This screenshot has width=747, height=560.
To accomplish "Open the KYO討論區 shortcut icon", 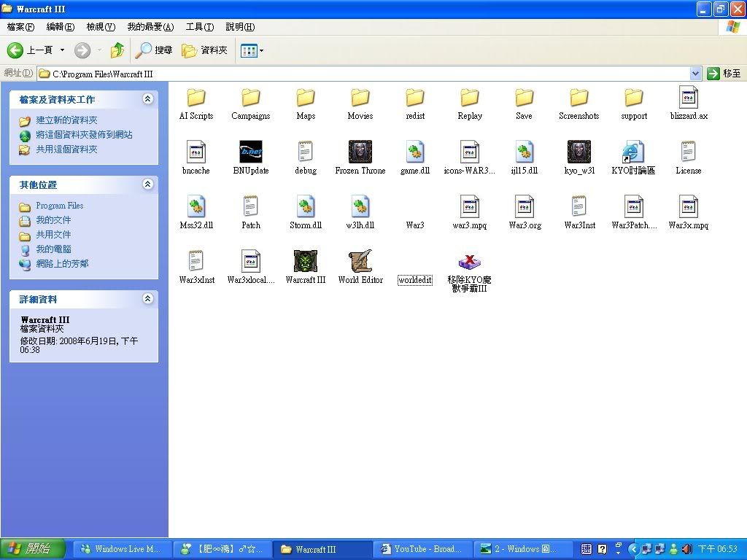I will [x=632, y=152].
